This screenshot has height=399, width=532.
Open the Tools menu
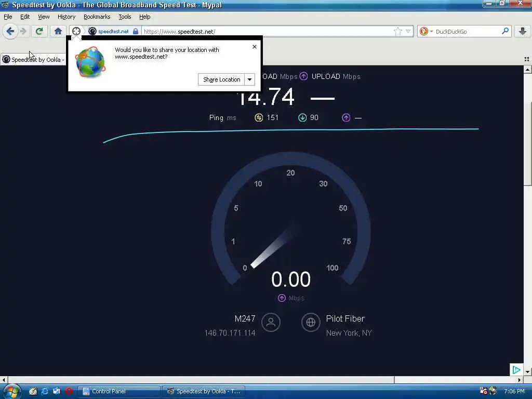tap(125, 17)
